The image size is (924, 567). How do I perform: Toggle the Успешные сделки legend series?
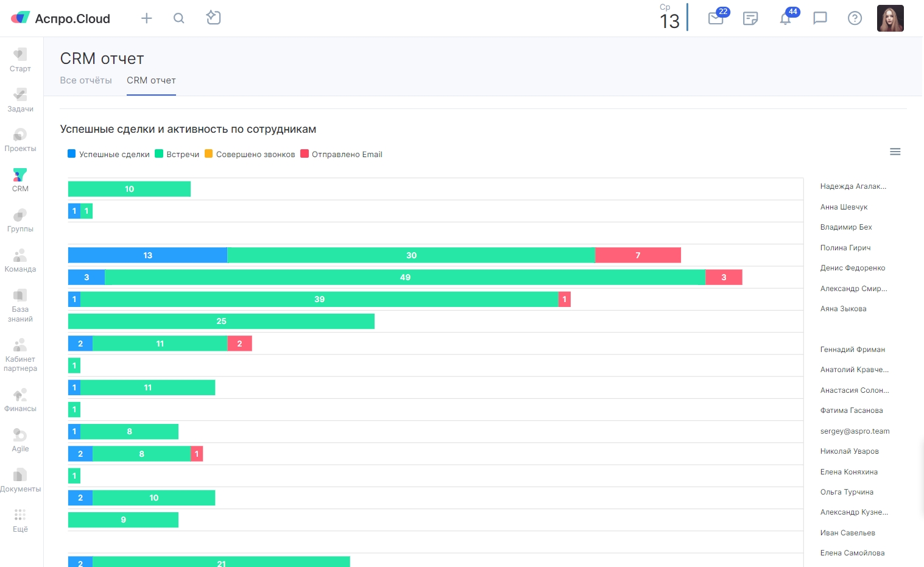tap(108, 154)
